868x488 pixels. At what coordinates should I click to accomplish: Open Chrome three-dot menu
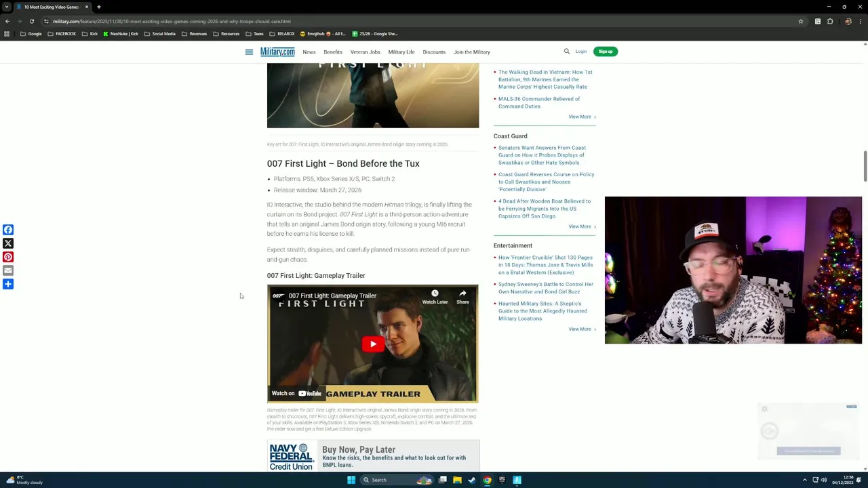click(x=861, y=21)
